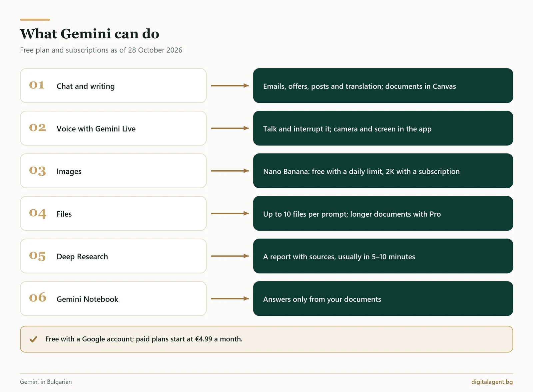533x392 pixels.
Task: Select the "Chat and writing" card
Action: pyautogui.click(x=113, y=86)
